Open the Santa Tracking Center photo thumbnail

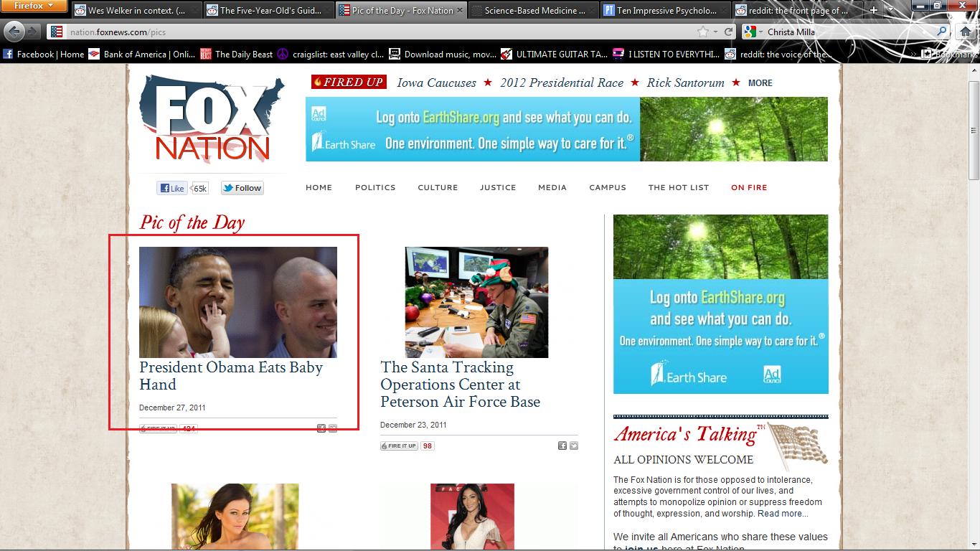(x=476, y=302)
